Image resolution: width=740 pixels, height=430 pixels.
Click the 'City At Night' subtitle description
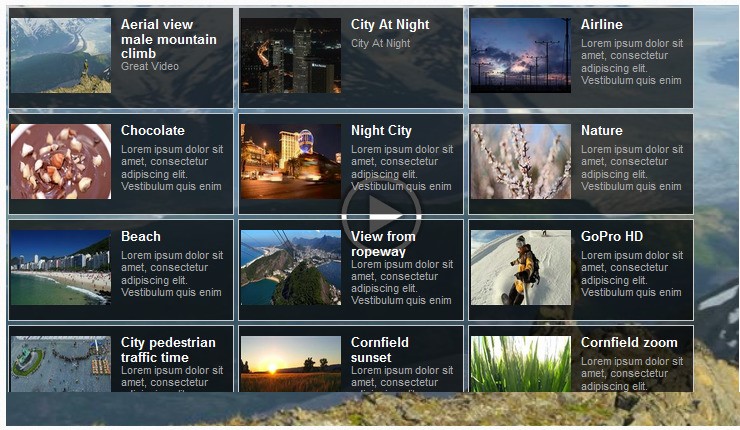(380, 43)
